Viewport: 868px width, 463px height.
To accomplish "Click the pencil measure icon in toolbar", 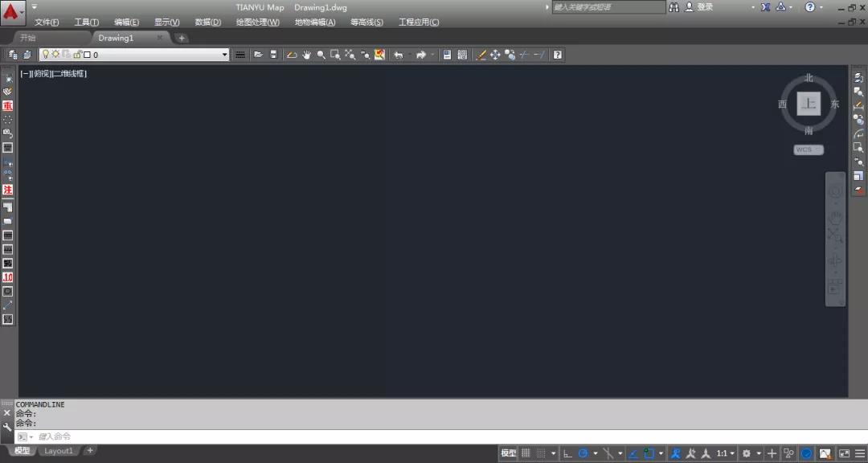I will tap(481, 55).
